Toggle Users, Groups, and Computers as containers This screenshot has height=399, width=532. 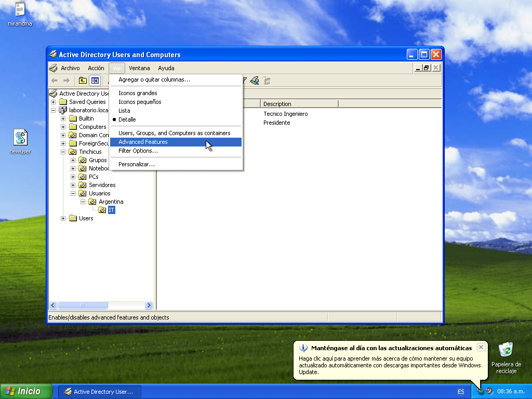click(x=174, y=133)
